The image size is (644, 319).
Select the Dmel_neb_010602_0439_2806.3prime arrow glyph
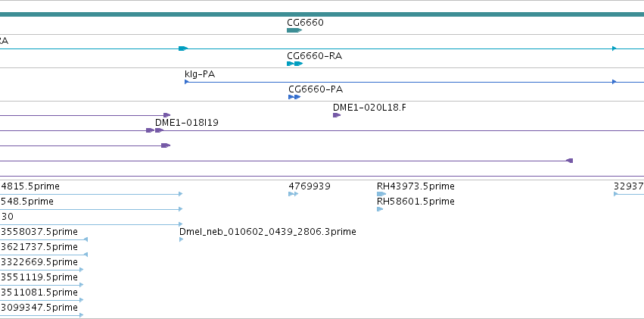[181, 239]
